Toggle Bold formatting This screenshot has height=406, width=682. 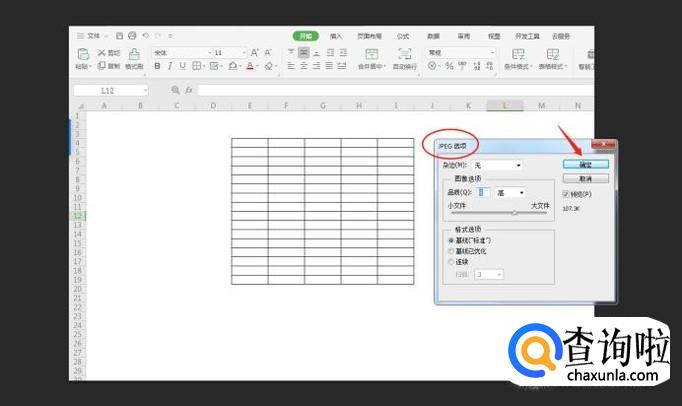(x=157, y=66)
